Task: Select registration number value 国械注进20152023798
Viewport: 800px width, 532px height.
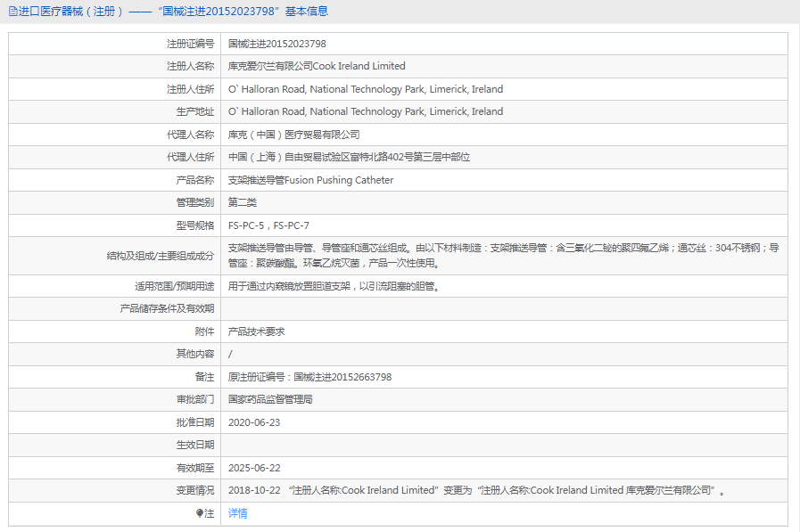Action: 277,44
